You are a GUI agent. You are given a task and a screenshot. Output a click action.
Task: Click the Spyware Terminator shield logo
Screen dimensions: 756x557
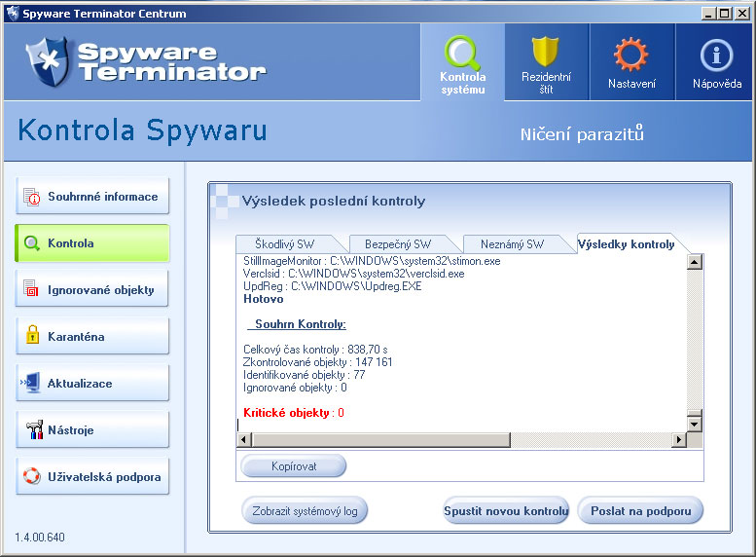click(x=48, y=61)
